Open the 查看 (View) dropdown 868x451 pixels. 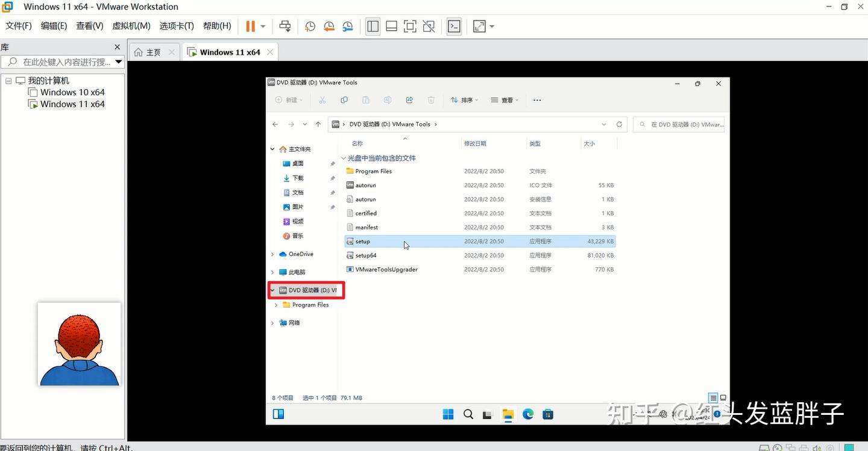[x=505, y=100]
